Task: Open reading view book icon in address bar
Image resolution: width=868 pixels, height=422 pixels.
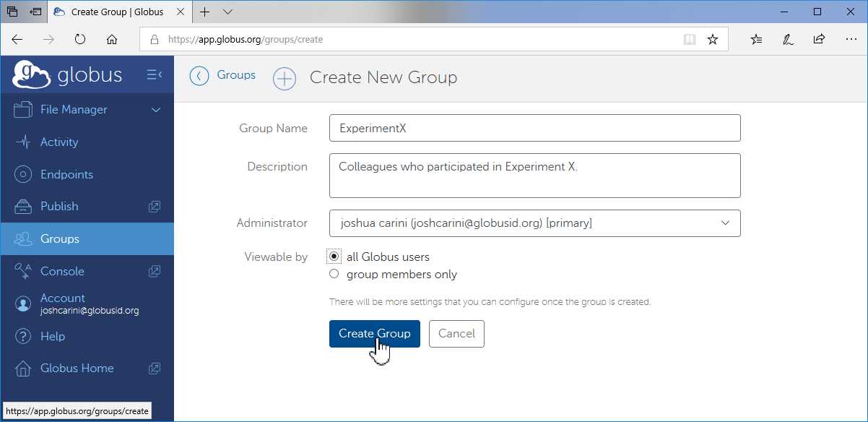Action: coord(690,40)
